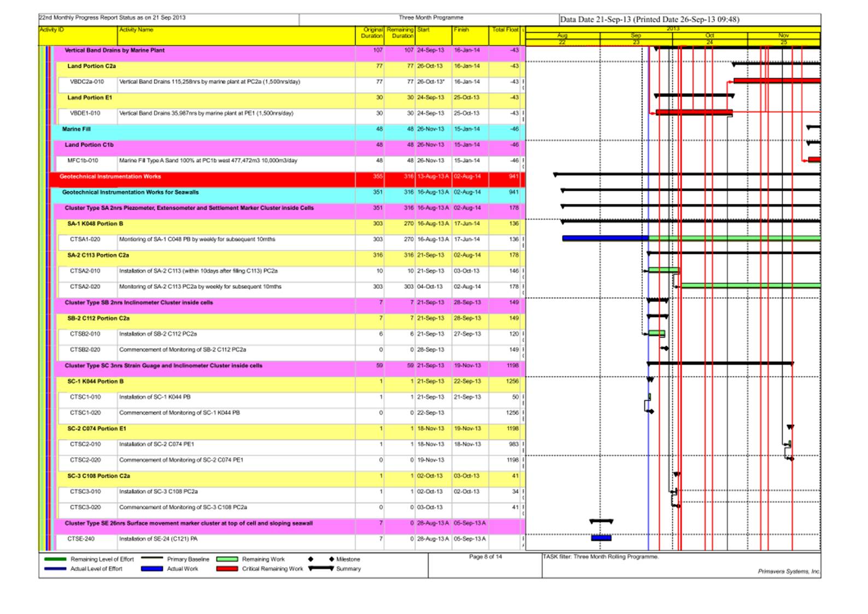Click activity ID CTSC3-010

point(85,492)
